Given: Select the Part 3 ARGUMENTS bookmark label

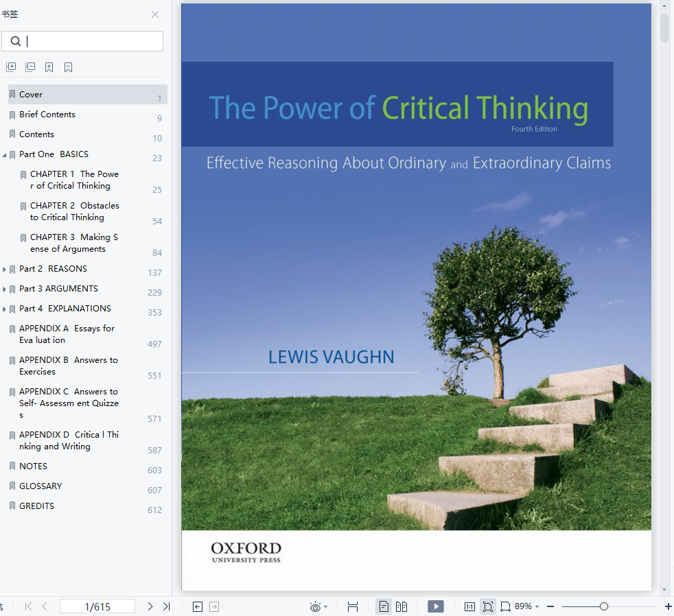Looking at the screenshot, I should [58, 289].
